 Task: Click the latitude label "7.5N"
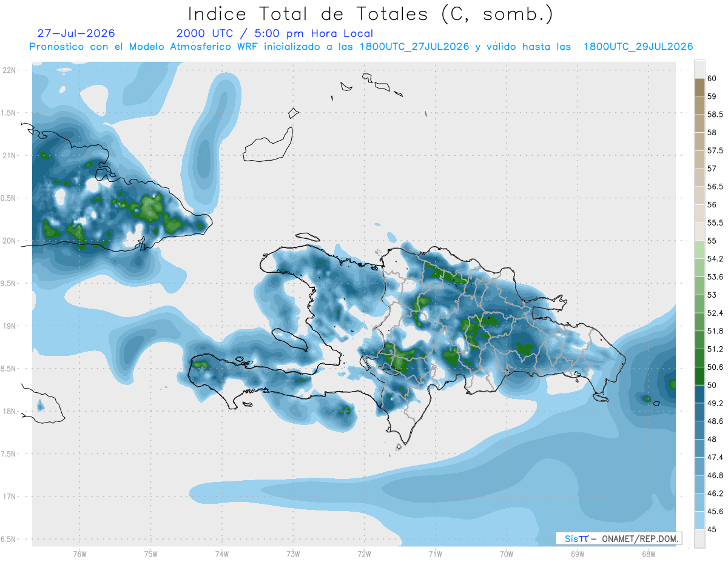click(x=8, y=453)
